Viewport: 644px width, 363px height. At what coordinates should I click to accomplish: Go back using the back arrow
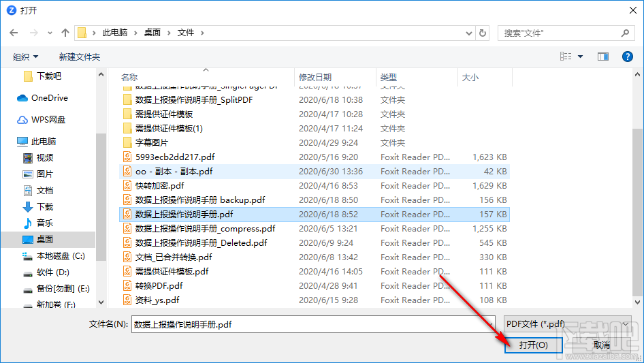pyautogui.click(x=14, y=33)
